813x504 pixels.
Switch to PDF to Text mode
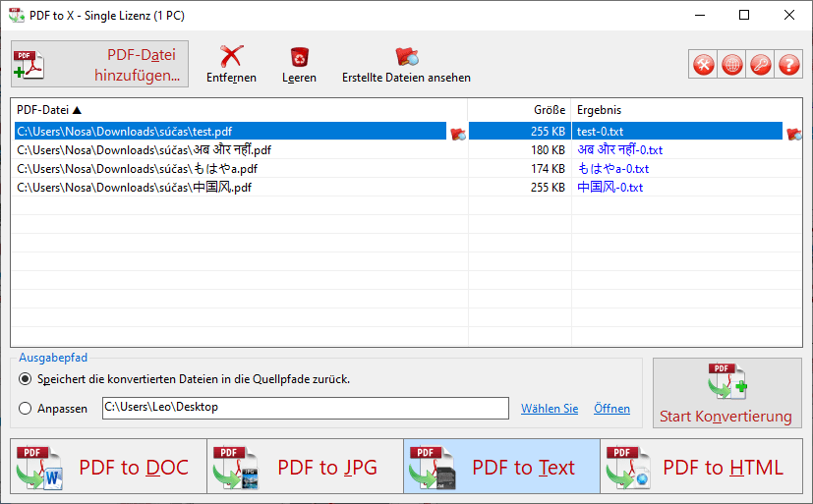tap(501, 467)
